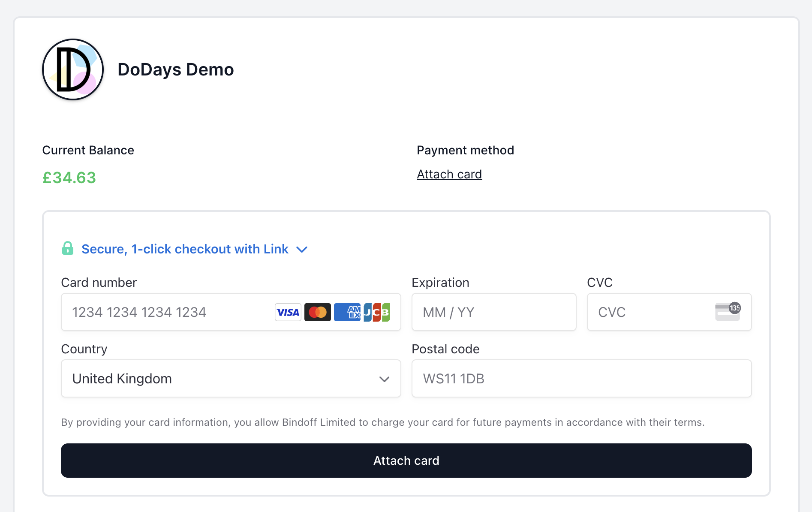Click the Mastercard brand icon
This screenshot has height=512, width=812.
point(318,312)
